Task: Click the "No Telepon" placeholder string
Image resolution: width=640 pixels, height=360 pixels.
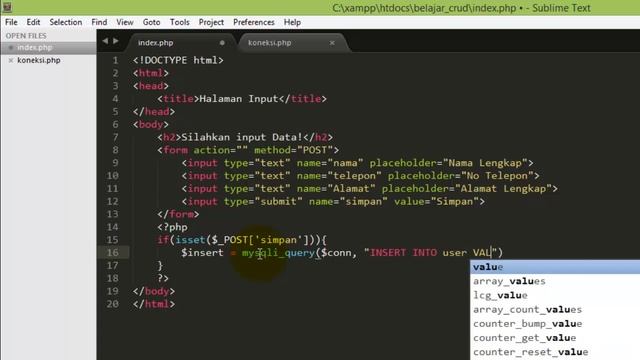Action: (497, 176)
